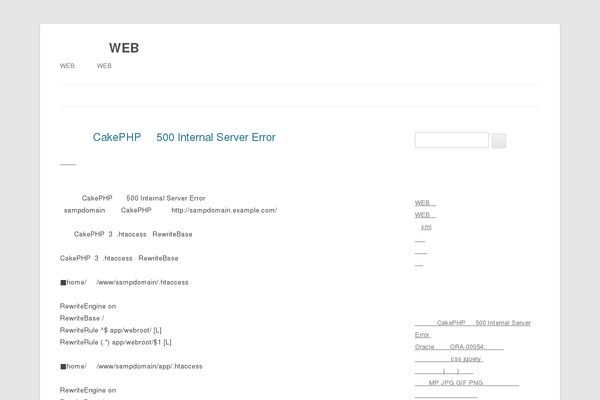Click the search submit button beside the search field
The width and height of the screenshot is (600, 400).
tap(499, 140)
